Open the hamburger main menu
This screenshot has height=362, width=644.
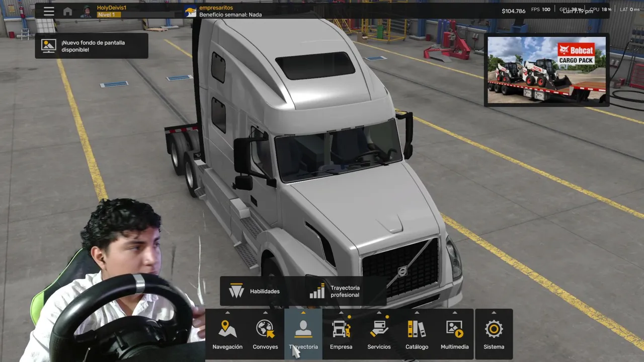49,11
